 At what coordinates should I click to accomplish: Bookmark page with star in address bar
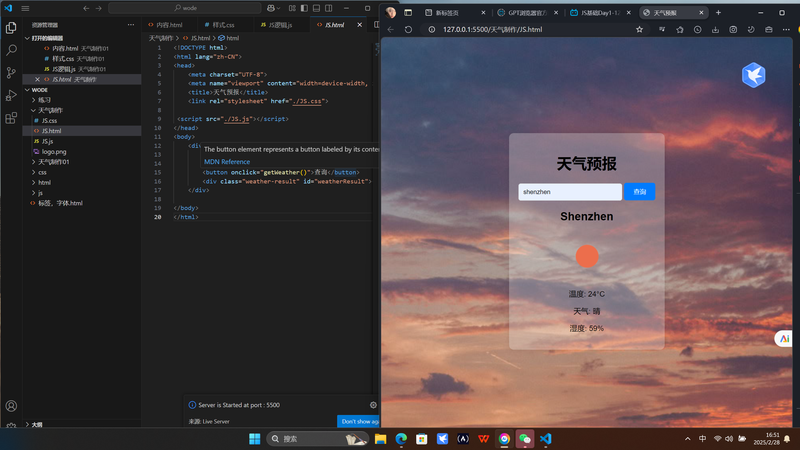pyautogui.click(x=639, y=30)
